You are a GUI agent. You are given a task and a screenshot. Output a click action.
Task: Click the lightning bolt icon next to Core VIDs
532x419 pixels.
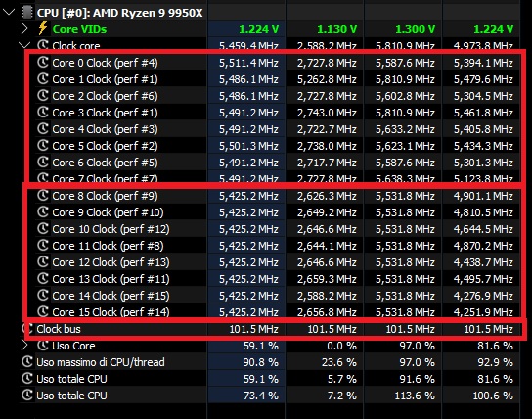coord(43,28)
